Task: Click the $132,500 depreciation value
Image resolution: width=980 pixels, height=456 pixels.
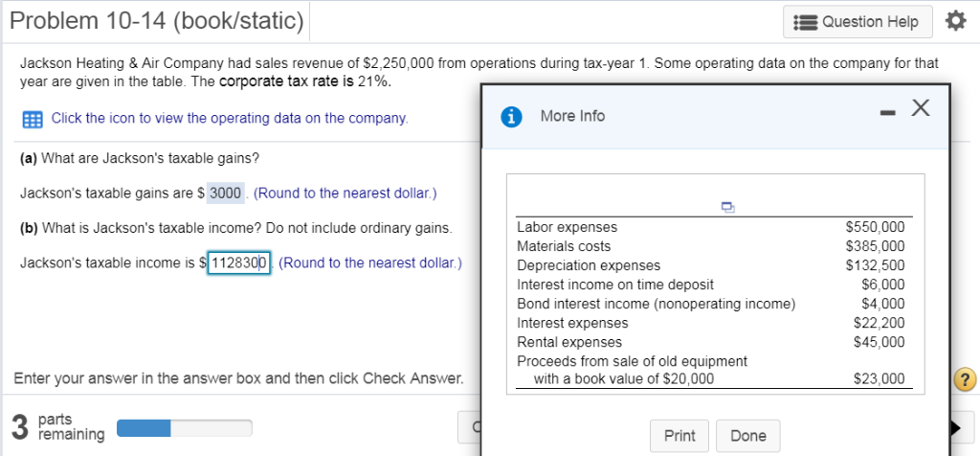Action: pos(875,266)
